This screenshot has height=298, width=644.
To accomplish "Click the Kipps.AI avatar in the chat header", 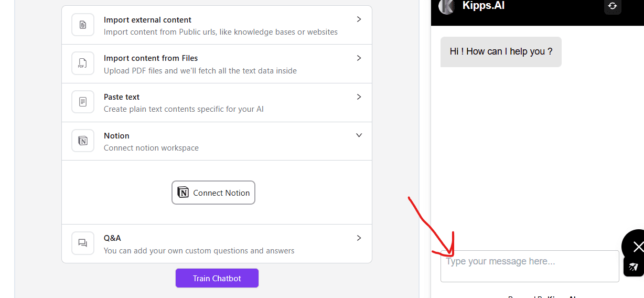I will click(447, 6).
